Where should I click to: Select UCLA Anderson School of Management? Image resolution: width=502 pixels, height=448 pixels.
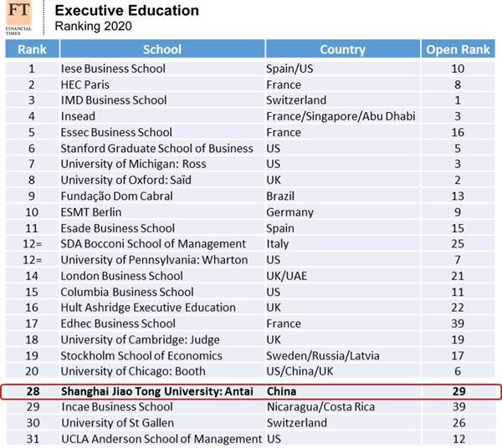point(161,439)
